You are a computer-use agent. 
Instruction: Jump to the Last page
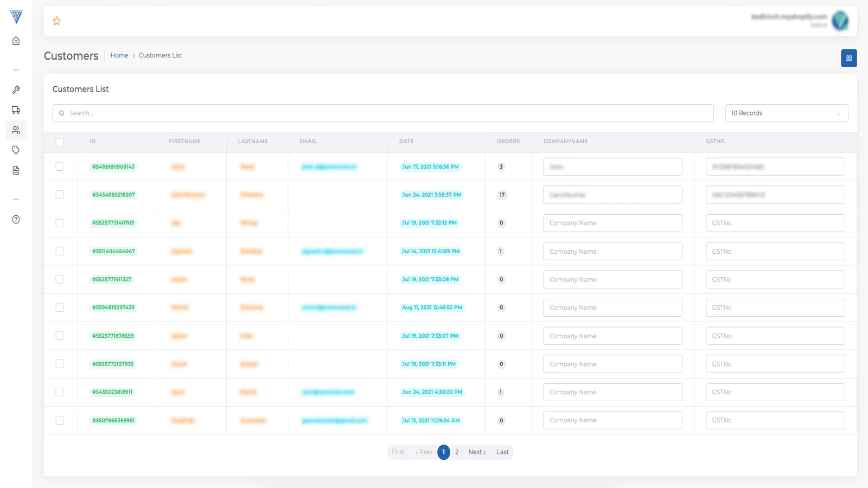tap(502, 452)
